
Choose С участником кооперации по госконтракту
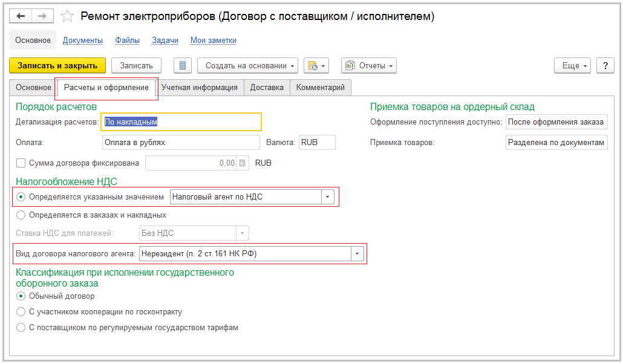pyautogui.click(x=21, y=312)
